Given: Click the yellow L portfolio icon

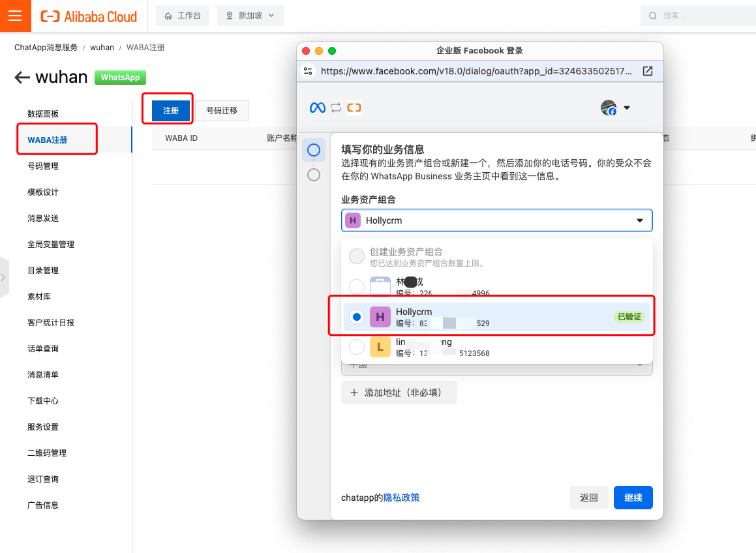Looking at the screenshot, I should click(380, 347).
